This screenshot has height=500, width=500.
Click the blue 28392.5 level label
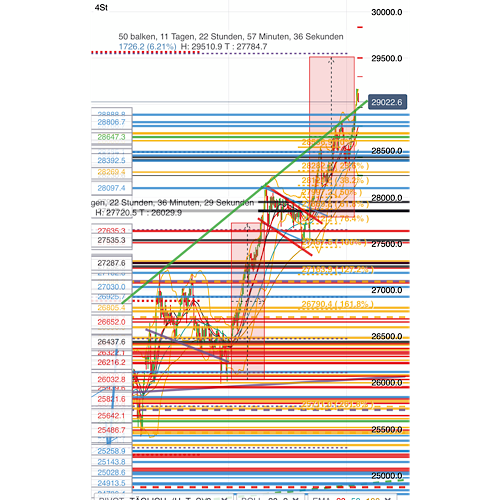[x=111, y=161]
